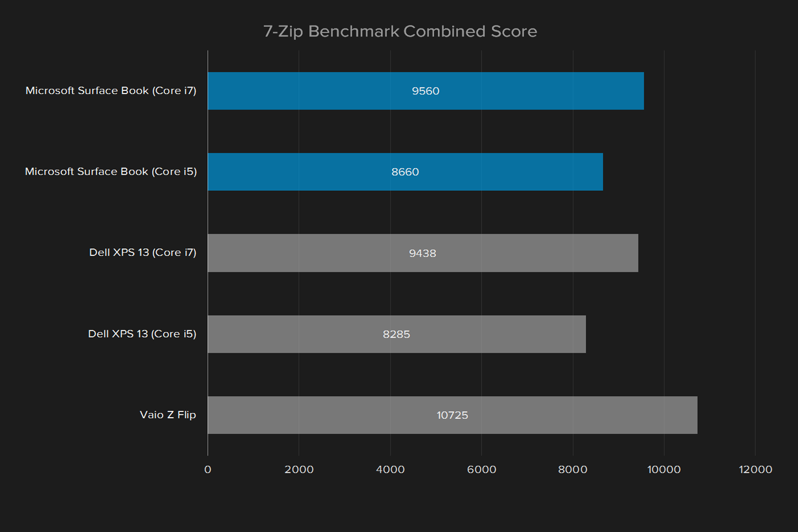798x532 pixels.
Task: Select the gray Dell XPS 13 Core i5 bar
Action: pos(397,334)
